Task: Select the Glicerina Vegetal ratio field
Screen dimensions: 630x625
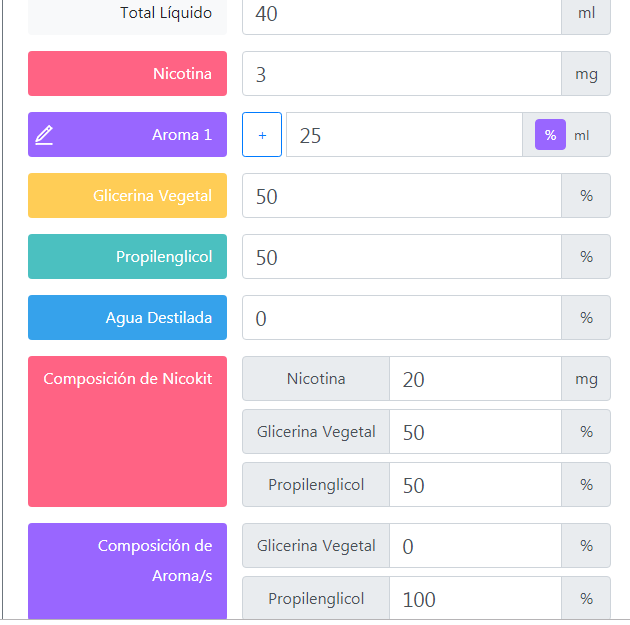Action: click(401, 196)
